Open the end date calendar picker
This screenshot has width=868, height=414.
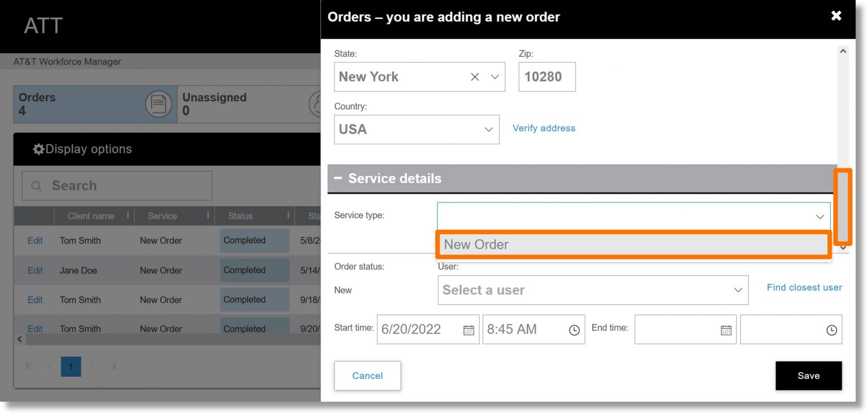(726, 329)
